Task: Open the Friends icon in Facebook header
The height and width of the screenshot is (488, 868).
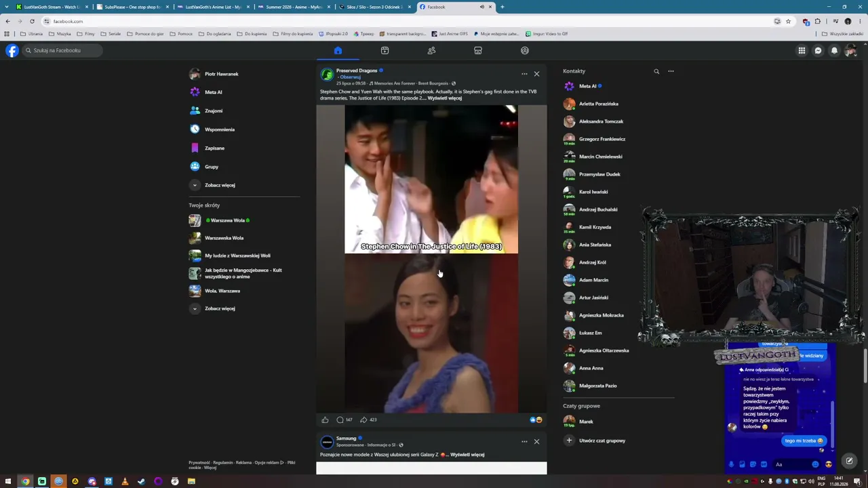Action: pos(431,50)
